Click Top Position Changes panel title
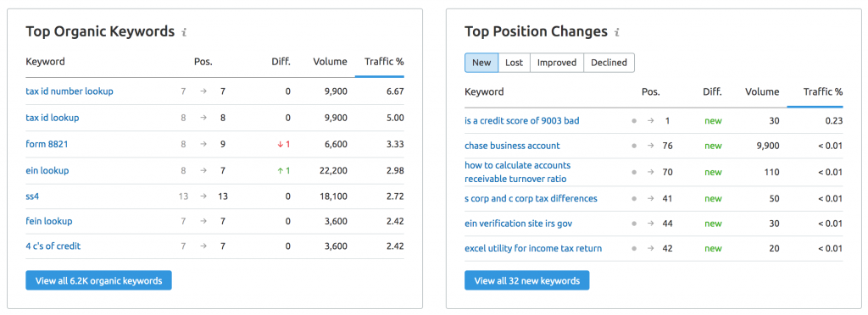Screen dimensions: 868x315 click(536, 31)
